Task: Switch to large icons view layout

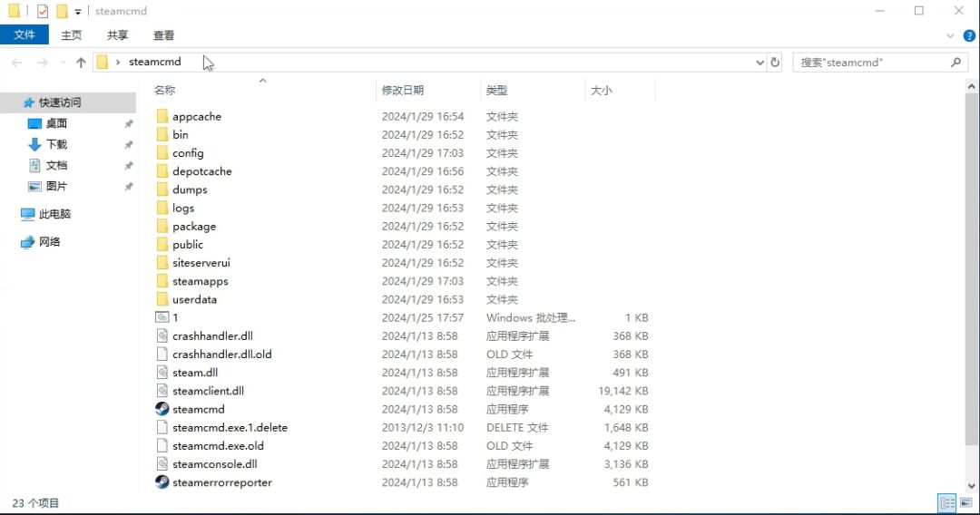Action: click(x=966, y=502)
